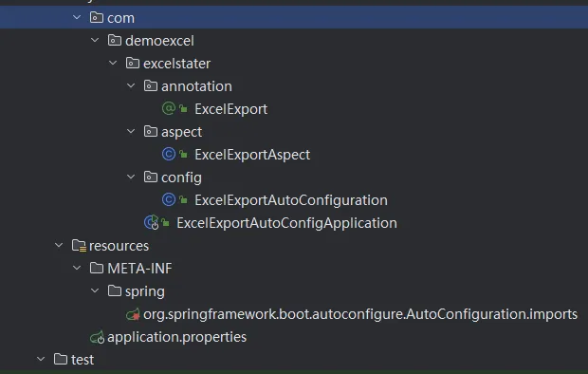Select the spring folder under META-INF
Screen dimensions: 588x374
click(x=145, y=291)
